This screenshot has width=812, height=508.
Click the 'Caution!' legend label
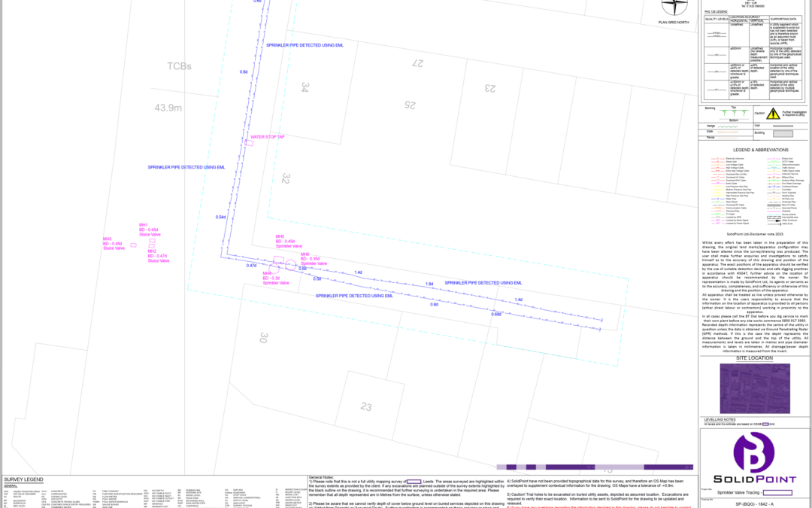pos(759,113)
